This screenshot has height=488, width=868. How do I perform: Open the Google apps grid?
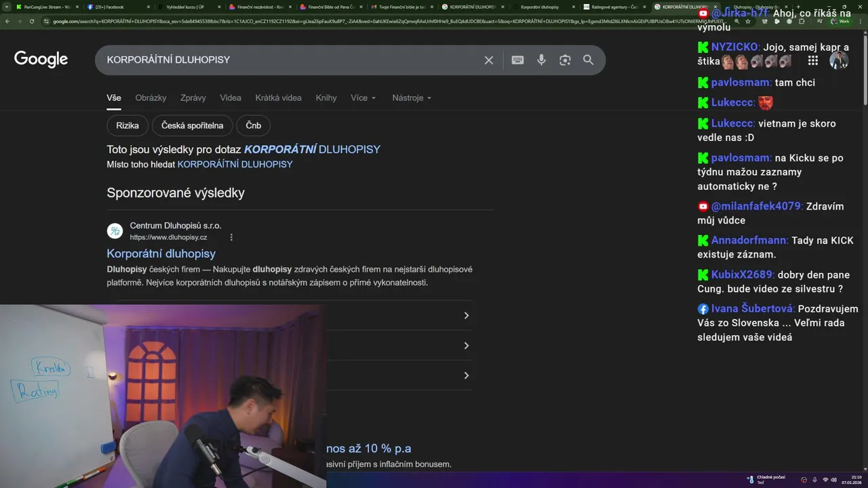point(812,60)
